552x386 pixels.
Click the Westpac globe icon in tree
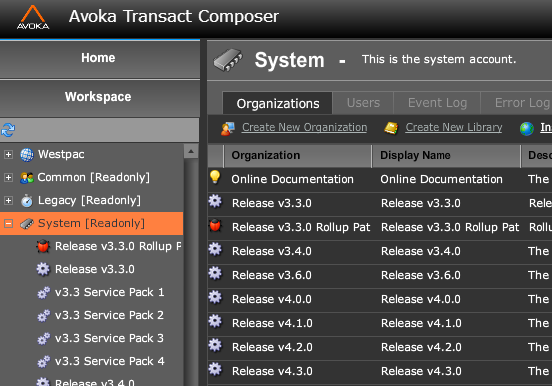[x=27, y=155]
